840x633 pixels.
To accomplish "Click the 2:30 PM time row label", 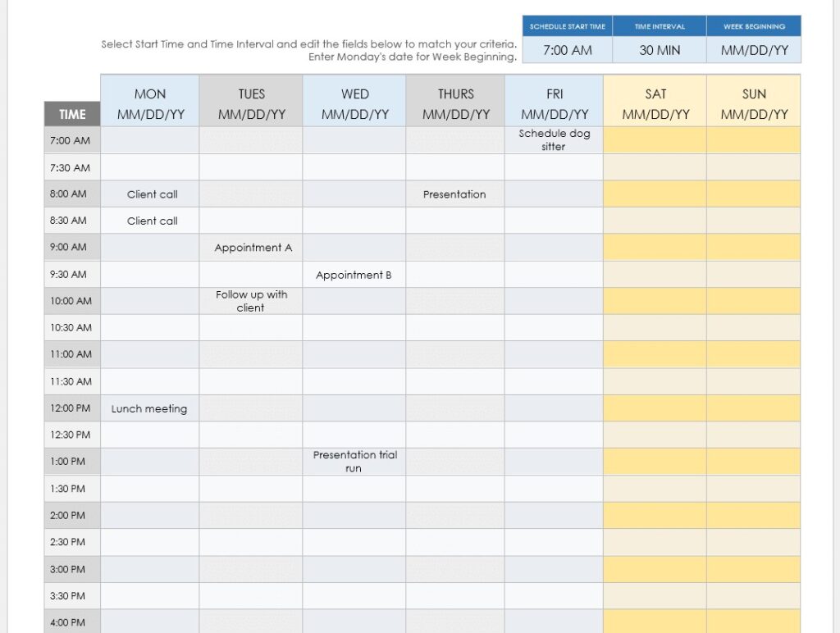I will [x=72, y=542].
